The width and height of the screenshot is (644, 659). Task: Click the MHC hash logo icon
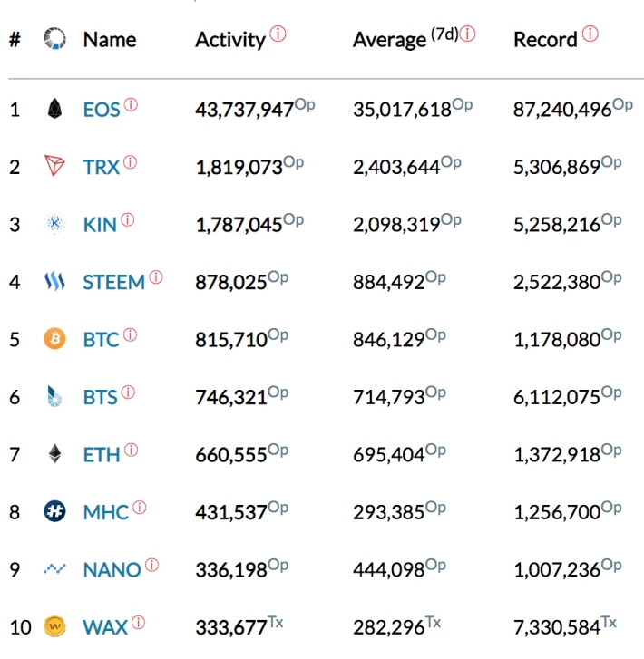click(54, 511)
